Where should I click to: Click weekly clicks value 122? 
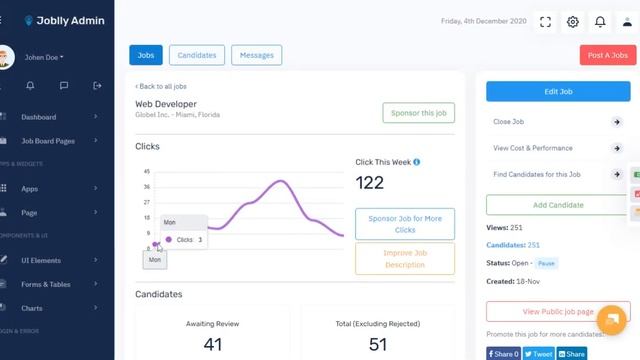pyautogui.click(x=369, y=183)
